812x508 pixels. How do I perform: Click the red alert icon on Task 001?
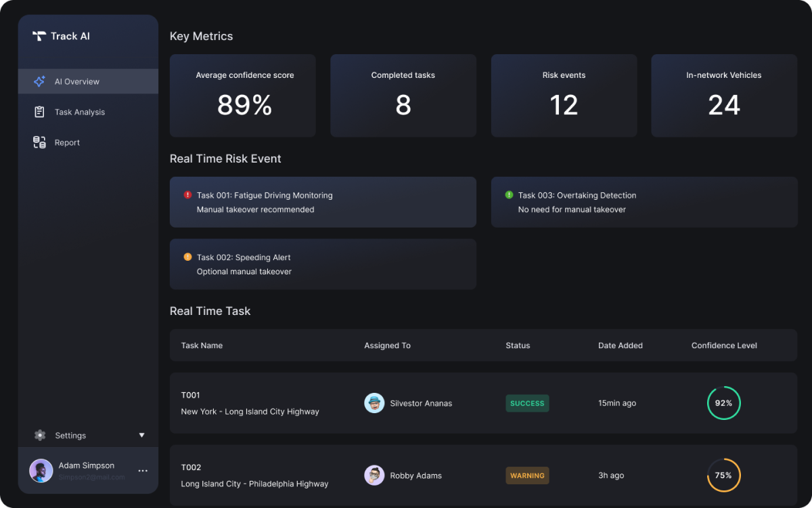coord(187,195)
